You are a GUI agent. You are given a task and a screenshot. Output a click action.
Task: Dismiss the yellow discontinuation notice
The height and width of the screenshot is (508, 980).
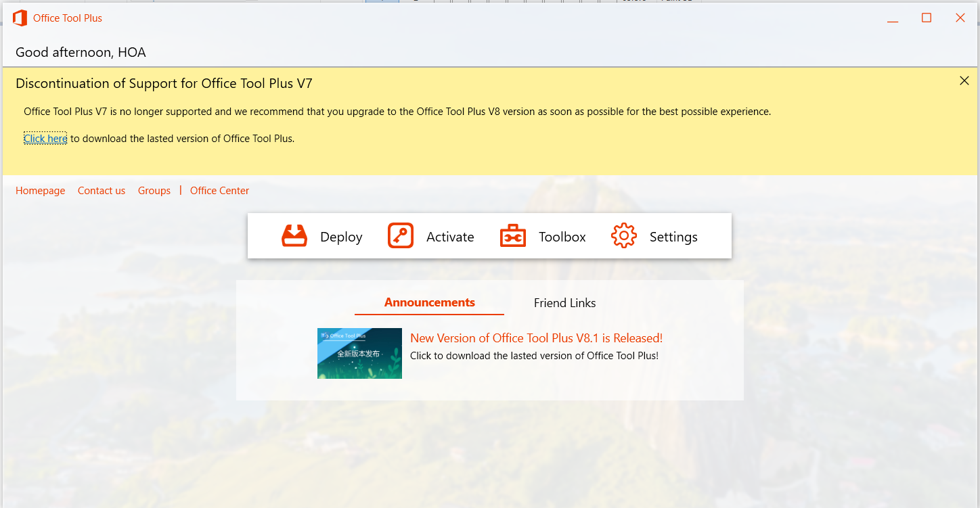coord(964,81)
